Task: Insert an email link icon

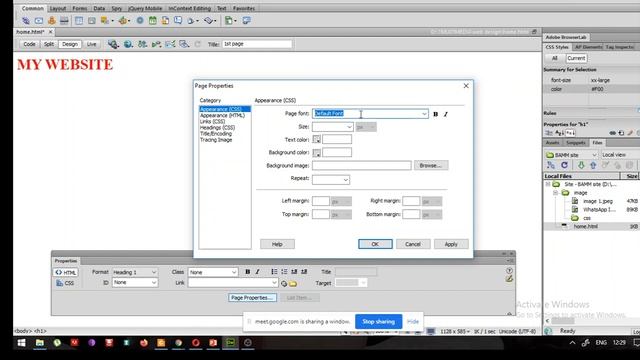Action: (39, 20)
